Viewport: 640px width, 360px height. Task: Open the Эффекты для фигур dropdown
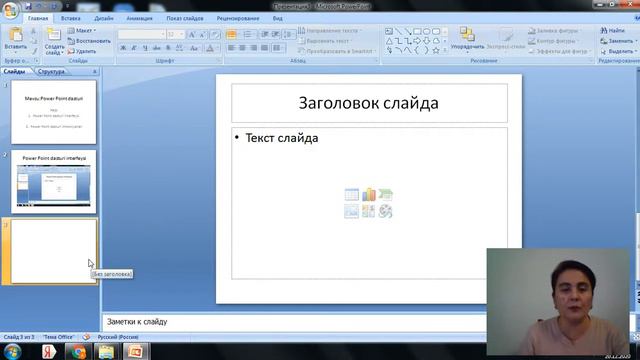[x=559, y=51]
